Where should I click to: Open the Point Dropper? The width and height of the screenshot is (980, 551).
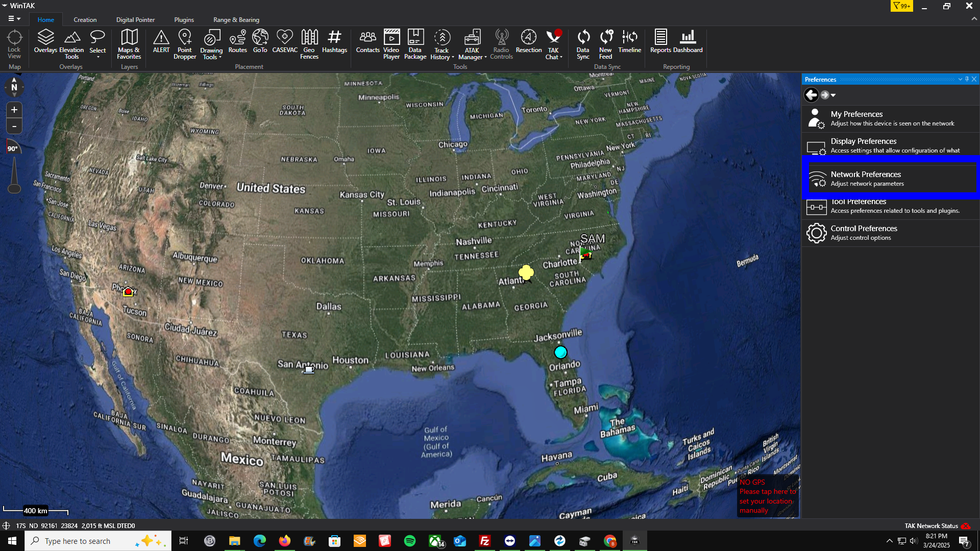[185, 44]
